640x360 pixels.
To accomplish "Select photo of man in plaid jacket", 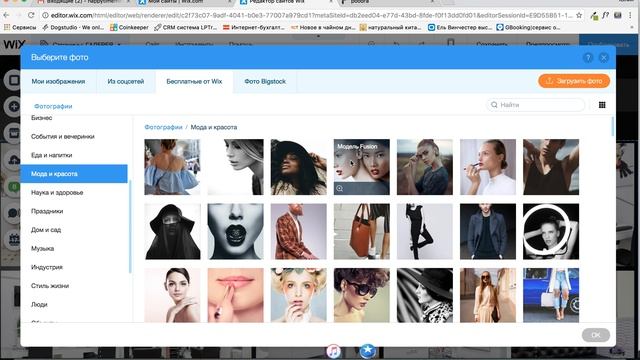I will tap(298, 231).
